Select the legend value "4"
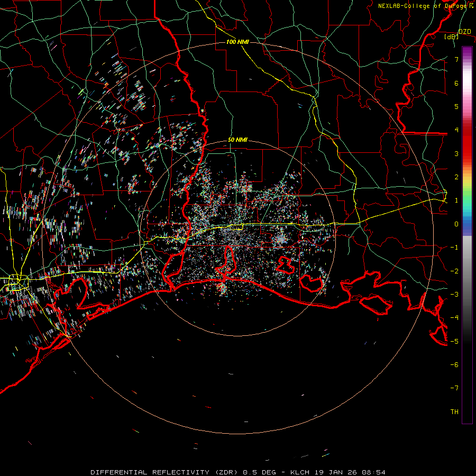Screen dimensions: 476x476 (x=456, y=130)
